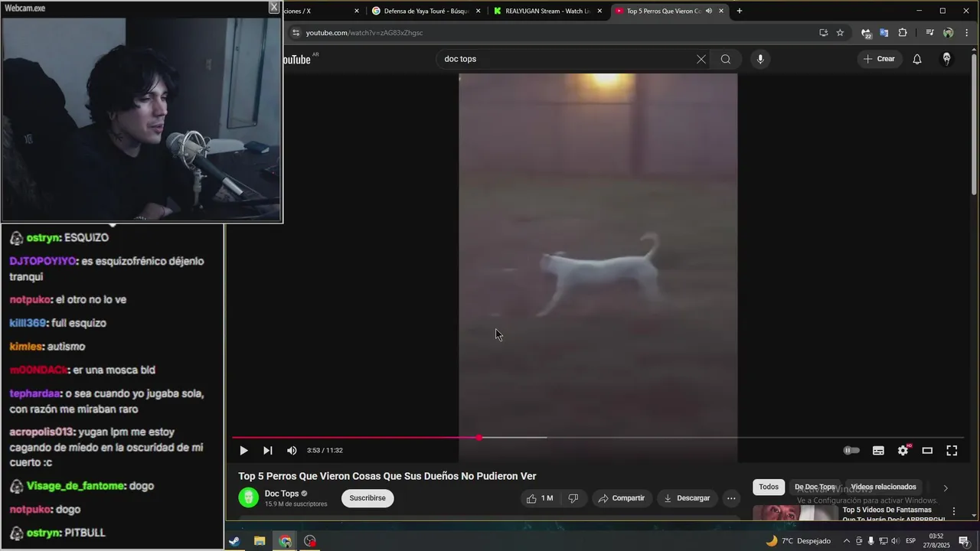Image resolution: width=980 pixels, height=551 pixels.
Task: Open the Extensions puzzle icon
Action: click(903, 33)
